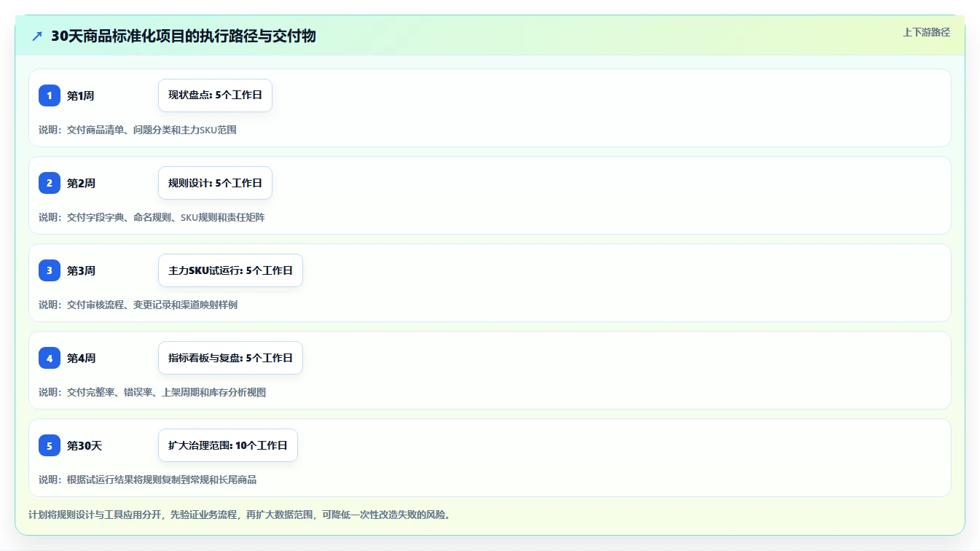Click description 根据试运行结果将规则复制到常规和长尾商品

162,480
